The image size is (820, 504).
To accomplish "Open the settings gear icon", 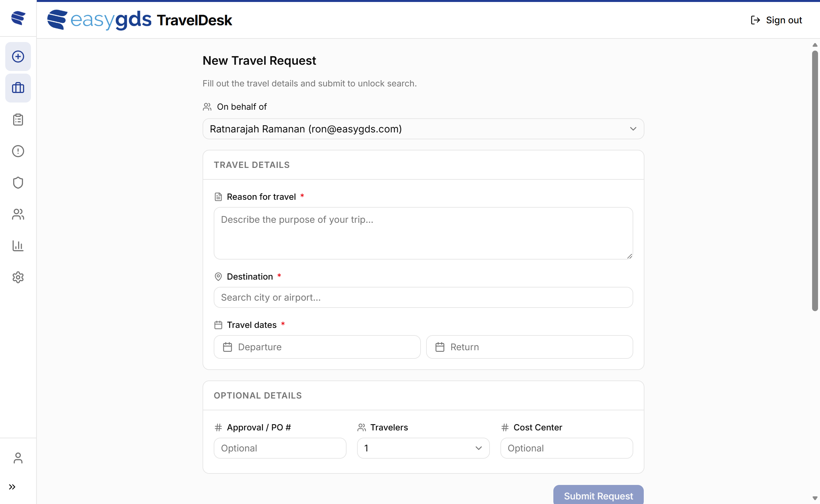I will (18, 277).
